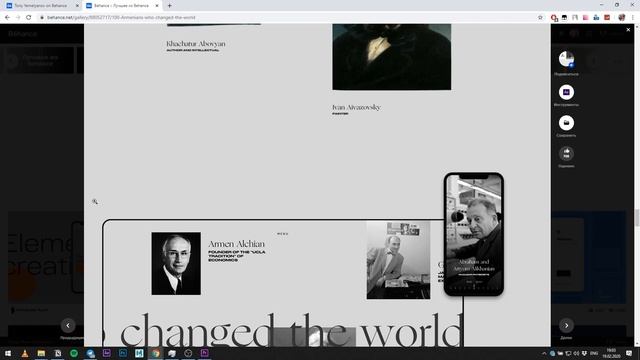The height and width of the screenshot is (360, 640).
Task: Open a new browser tab
Action: pos(169,6)
